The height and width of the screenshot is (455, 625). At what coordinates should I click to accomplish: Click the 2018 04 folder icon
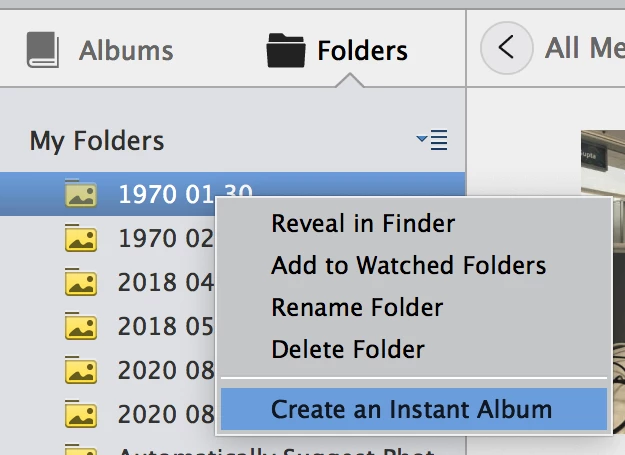(x=81, y=282)
